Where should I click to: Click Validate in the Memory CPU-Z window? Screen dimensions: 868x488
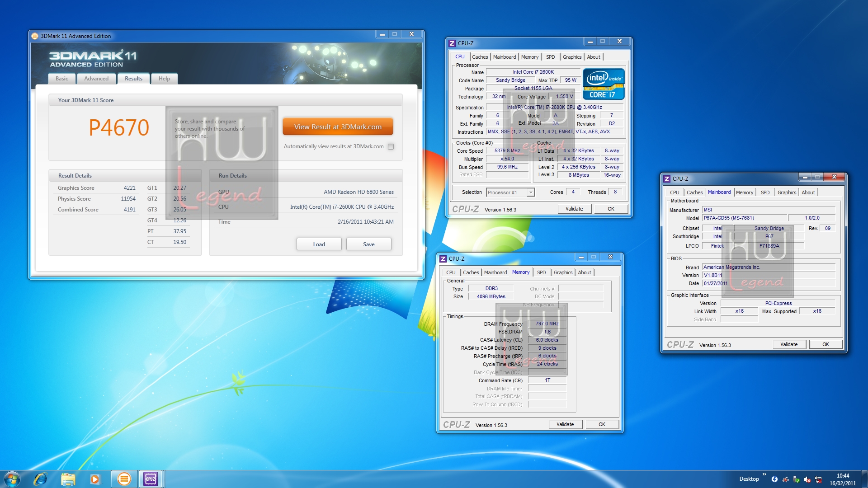(565, 424)
